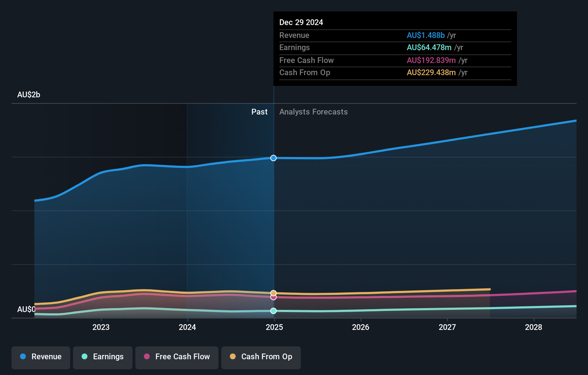Click the AU$64.478m earnings value
Viewport: 588px width, 375px height.
tap(429, 47)
